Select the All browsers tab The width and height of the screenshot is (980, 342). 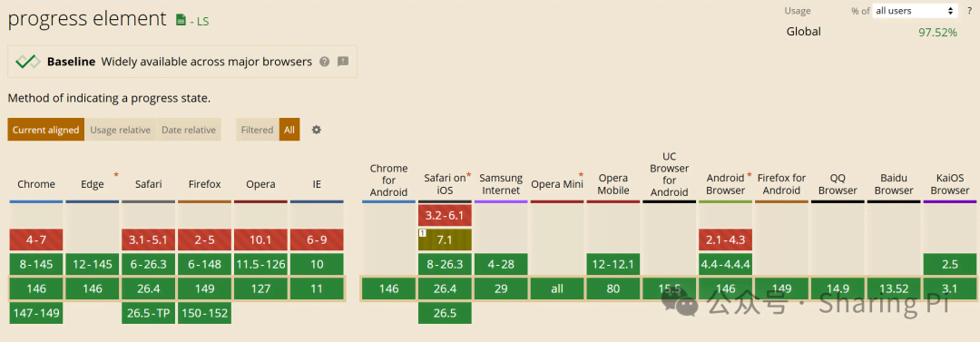[289, 130]
